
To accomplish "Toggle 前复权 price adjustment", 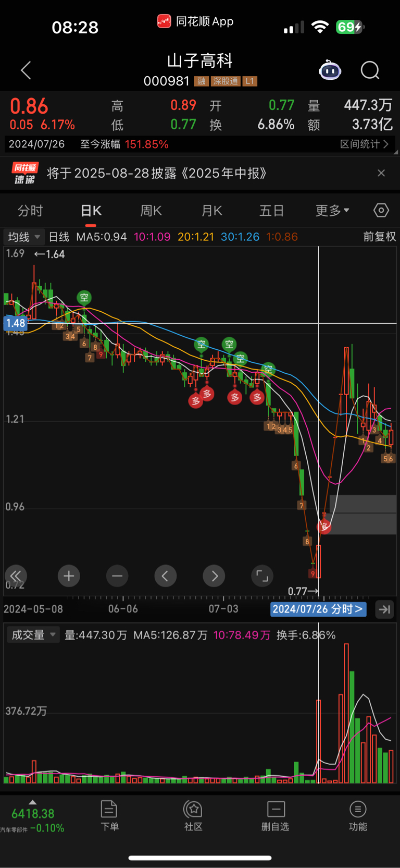I will (379, 237).
